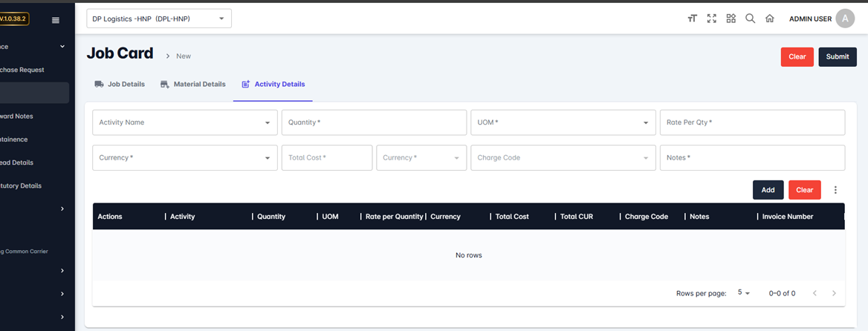The image size is (868, 331).
Task: Change rows per page dropdown
Action: click(x=743, y=293)
